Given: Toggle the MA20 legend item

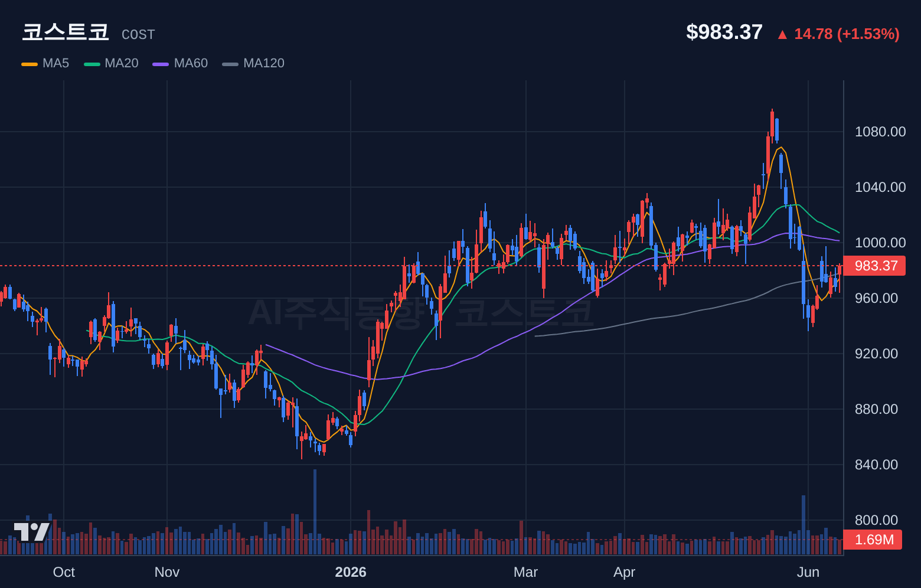Looking at the screenshot, I should [x=112, y=63].
